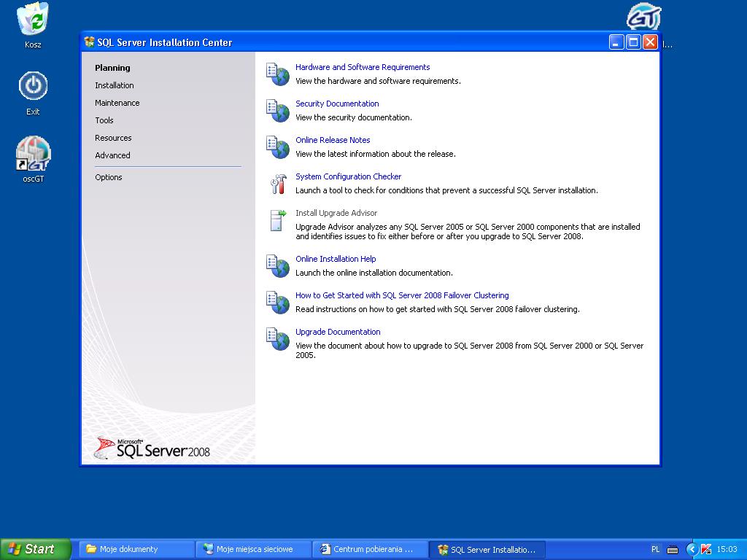The height and width of the screenshot is (560, 747).
Task: Click the Online Release Notes globe icon
Action: (x=278, y=147)
